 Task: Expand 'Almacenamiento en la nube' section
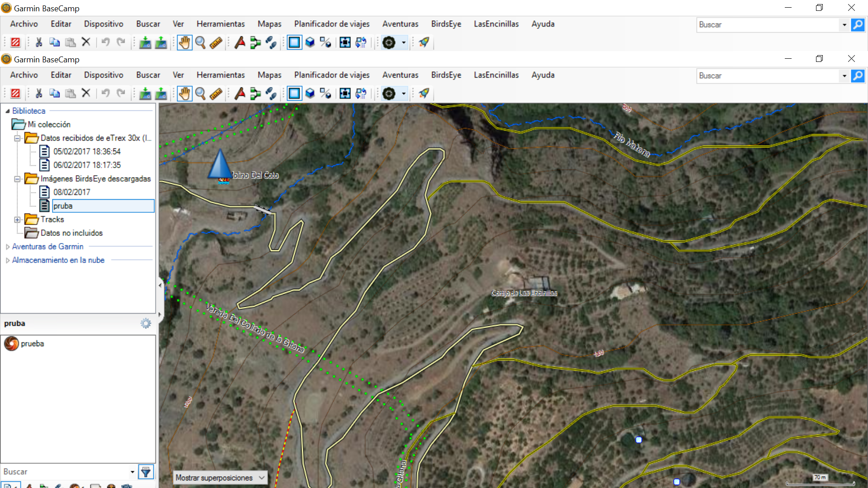pos(8,260)
